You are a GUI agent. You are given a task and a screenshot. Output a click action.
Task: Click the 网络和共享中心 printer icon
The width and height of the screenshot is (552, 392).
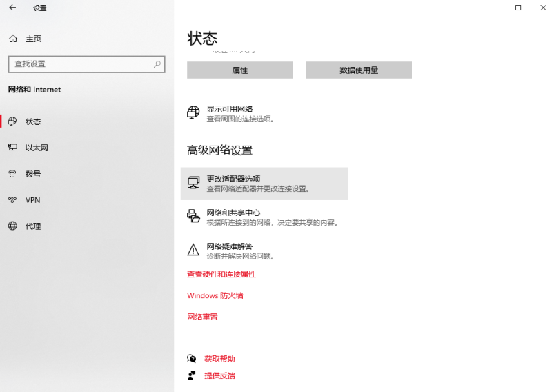coord(193,216)
